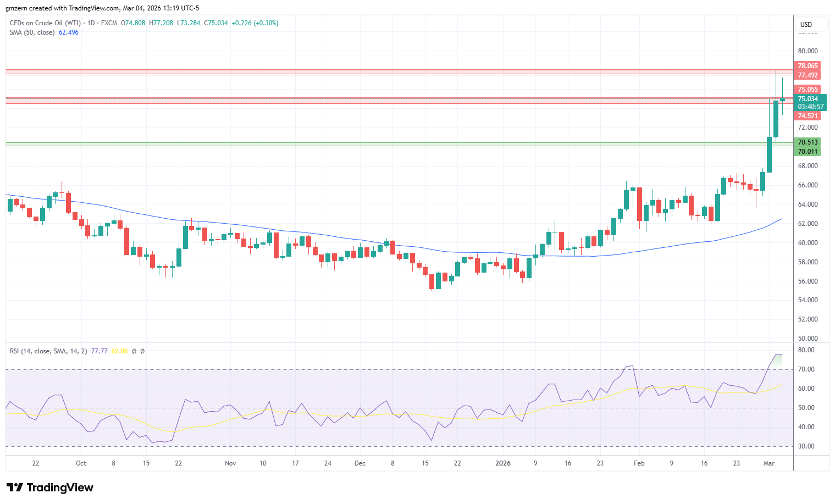This screenshot has width=835, height=504.
Task: Click the header line mentioning TradingView.com
Action: pyautogui.click(x=102, y=8)
